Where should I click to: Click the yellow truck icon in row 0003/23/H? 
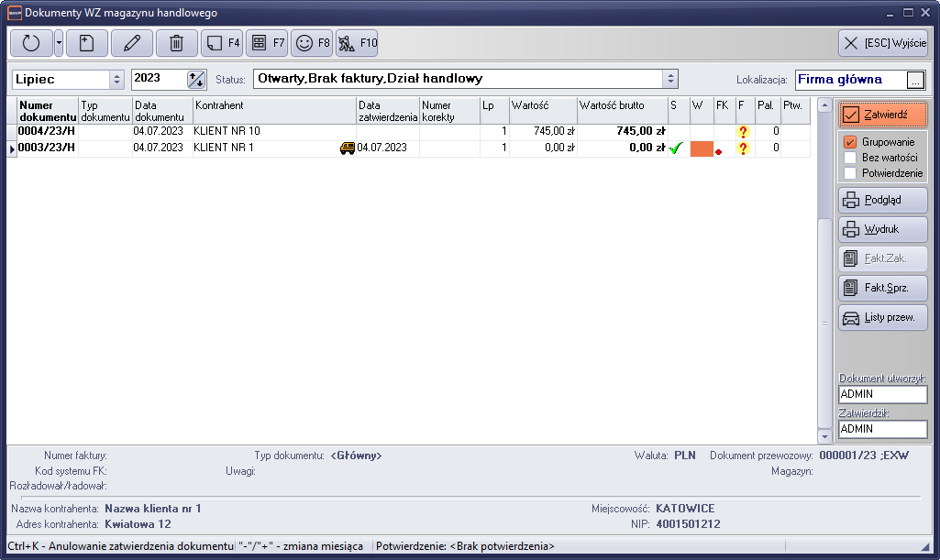[x=348, y=148]
